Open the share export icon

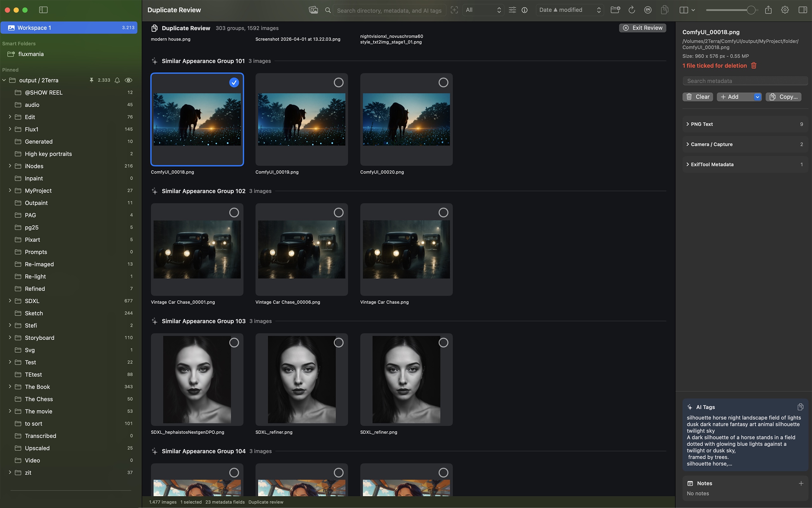[768, 10]
